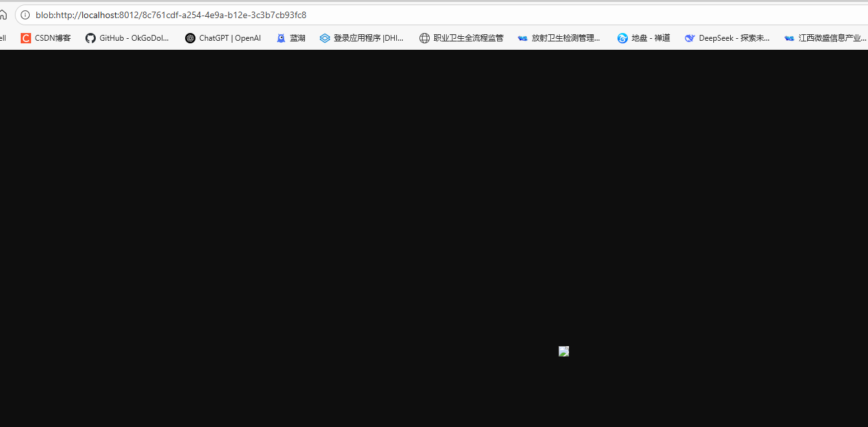Open the 职业卫生全流程监管 bookmark
The height and width of the screenshot is (427, 868).
(x=462, y=38)
